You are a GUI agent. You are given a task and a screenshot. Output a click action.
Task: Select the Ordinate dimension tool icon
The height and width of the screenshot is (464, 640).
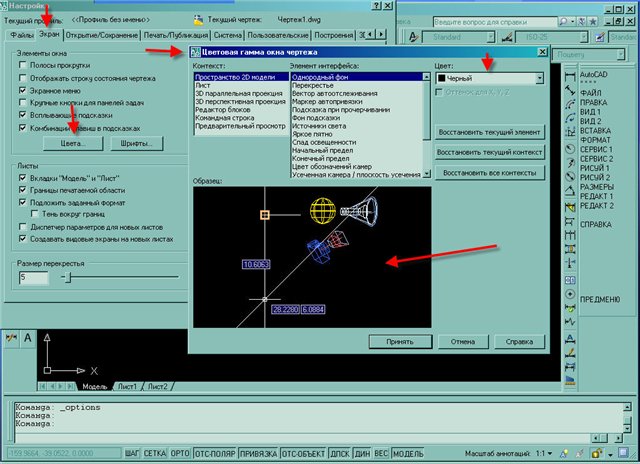tap(570, 132)
